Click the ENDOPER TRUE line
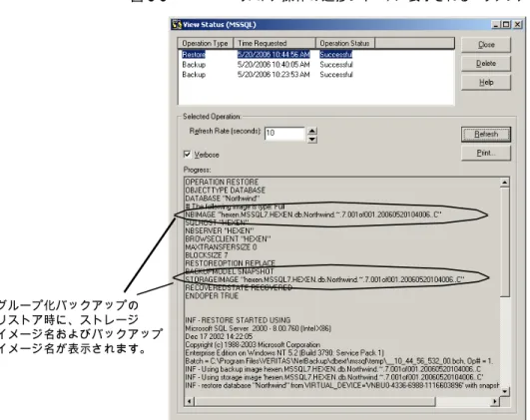Screen dimensions: 530x420 [212, 295]
